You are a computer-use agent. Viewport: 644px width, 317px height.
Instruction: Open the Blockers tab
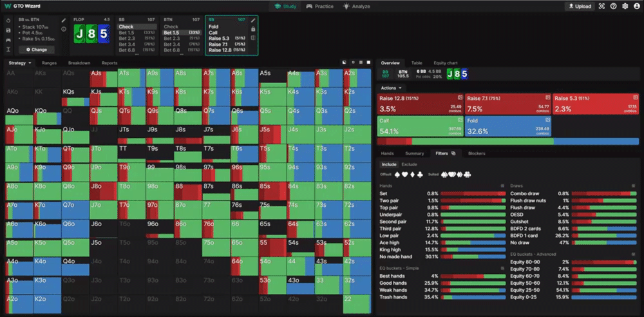[477, 153]
